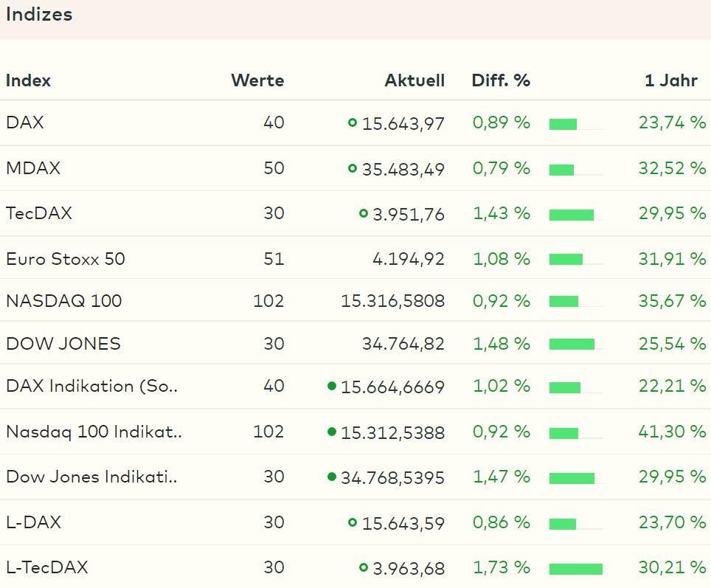This screenshot has width=711, height=588.
Task: Click value 34.768,5395
Action: tap(392, 478)
